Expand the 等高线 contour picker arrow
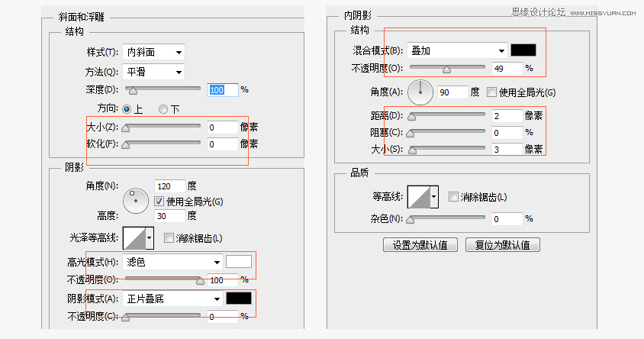Screen dimensions: 644x339 coord(434,197)
